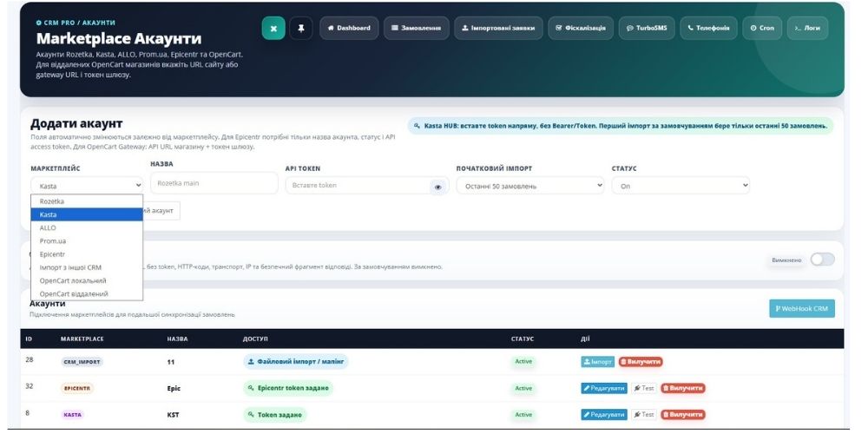Open the Статус dropdown showing On

point(681,186)
